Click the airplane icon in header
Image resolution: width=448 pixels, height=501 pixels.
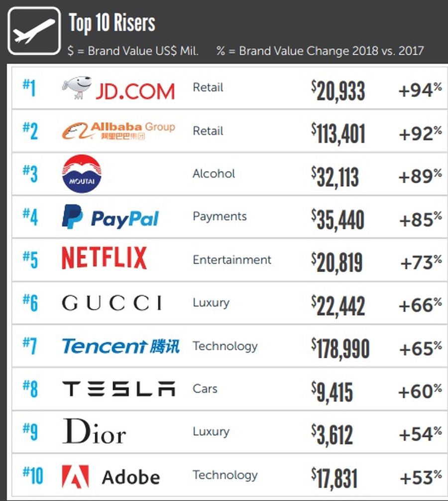pos(34,31)
